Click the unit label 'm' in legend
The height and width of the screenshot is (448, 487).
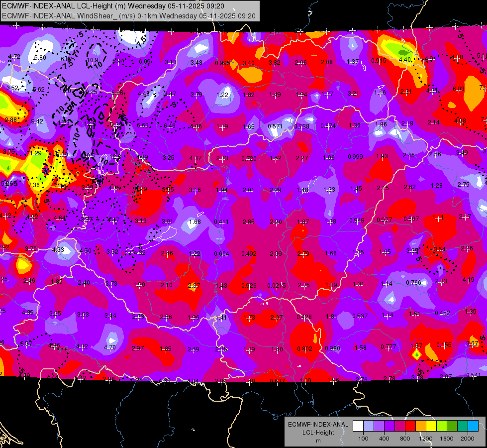[x=318, y=441]
